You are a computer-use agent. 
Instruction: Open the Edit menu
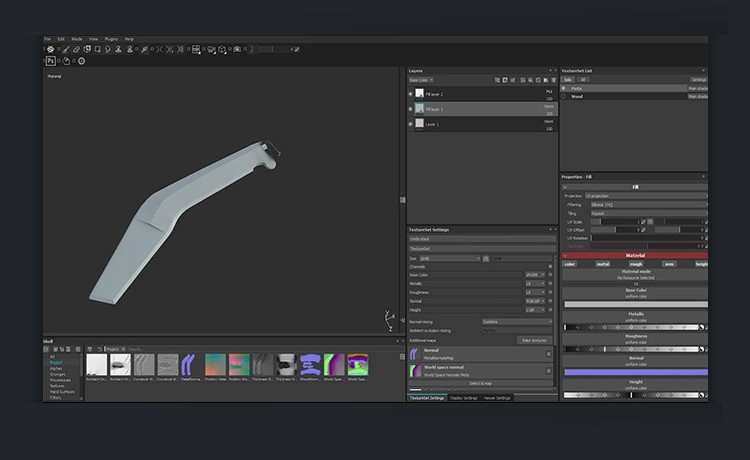click(61, 39)
